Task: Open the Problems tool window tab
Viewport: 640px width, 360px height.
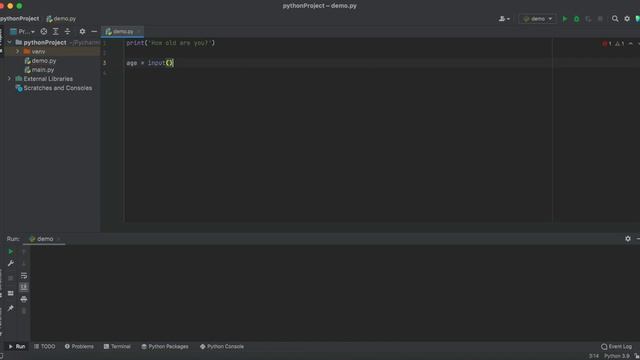Action: 79,347
